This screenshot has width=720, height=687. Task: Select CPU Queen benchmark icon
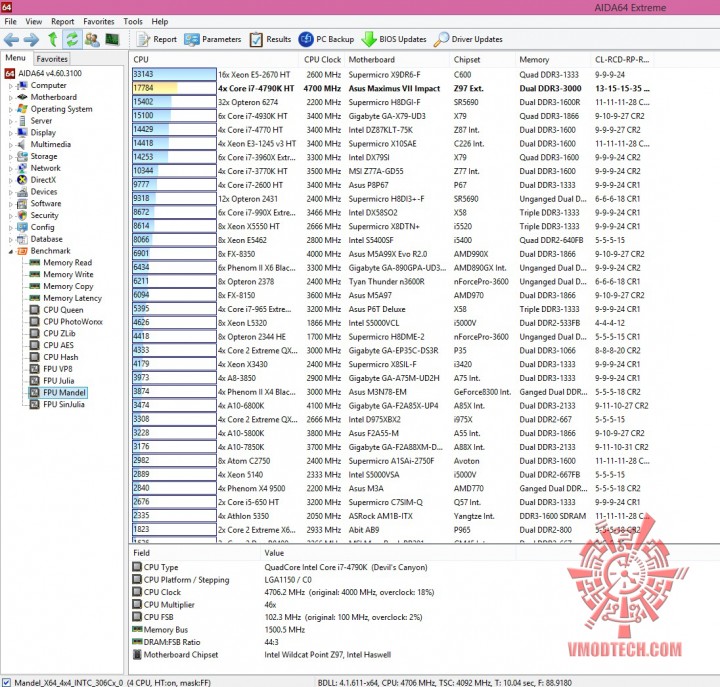click(x=34, y=310)
